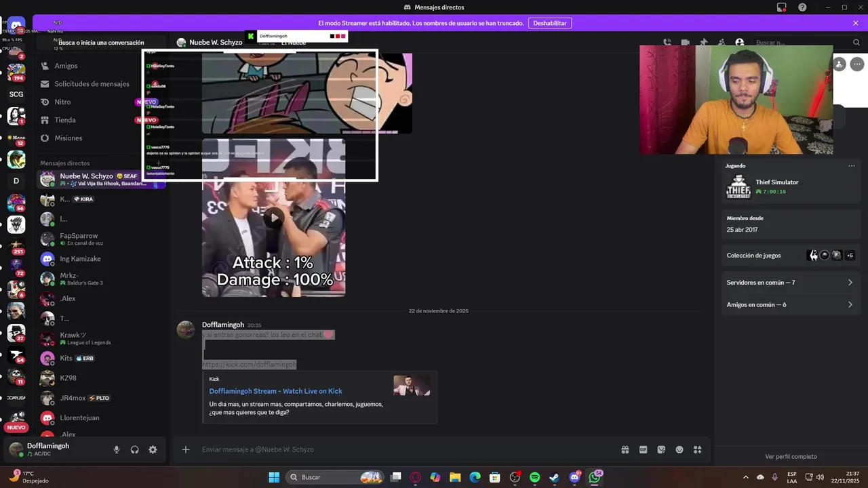Select the Nuebe W. Schyzo conversation

100,179
